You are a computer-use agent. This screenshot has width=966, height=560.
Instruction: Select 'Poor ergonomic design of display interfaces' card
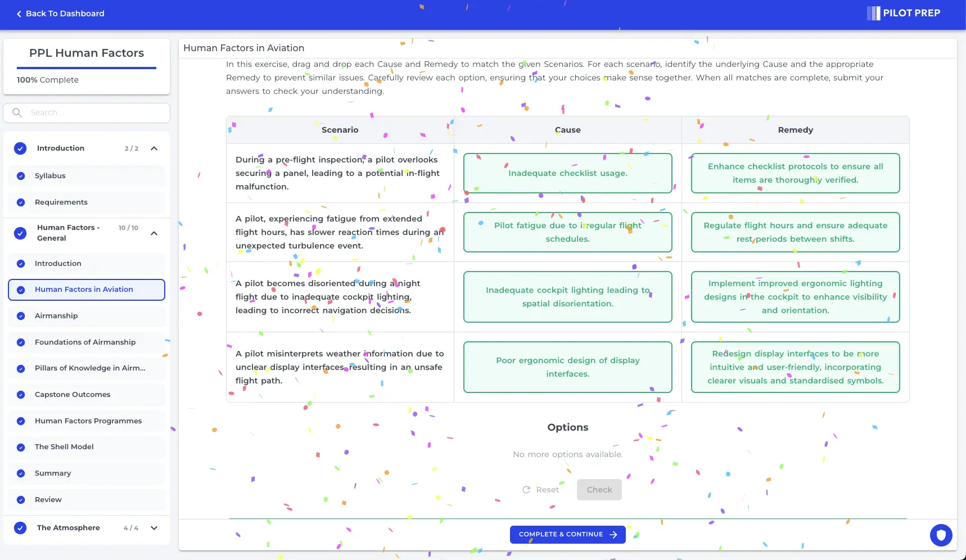[x=568, y=367]
